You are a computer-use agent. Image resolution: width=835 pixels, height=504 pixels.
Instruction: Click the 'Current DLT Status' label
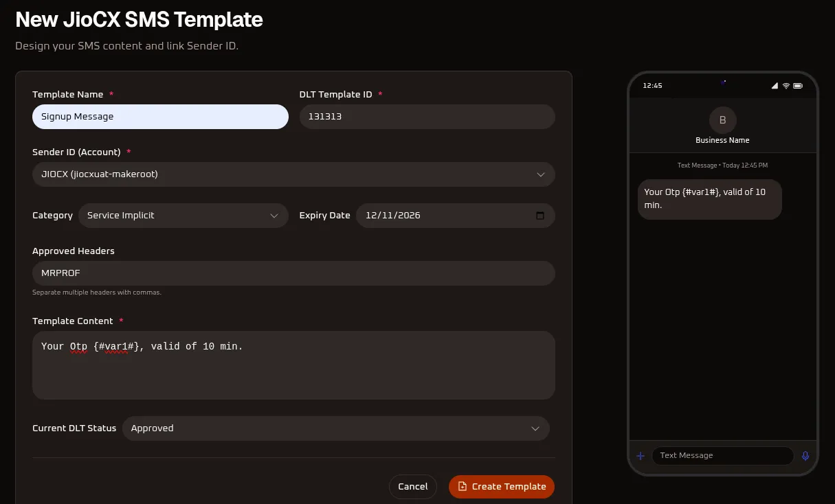tap(74, 428)
